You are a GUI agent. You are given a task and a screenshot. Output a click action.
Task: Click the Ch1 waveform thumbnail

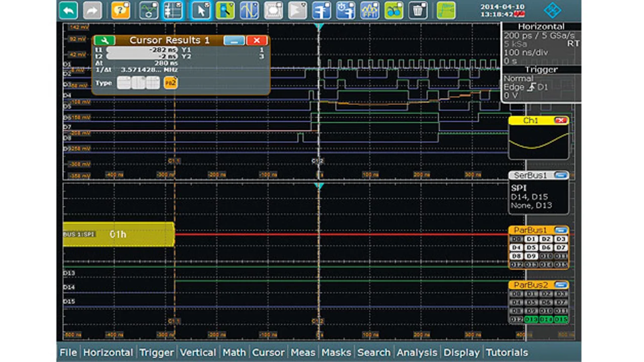pyautogui.click(x=539, y=141)
